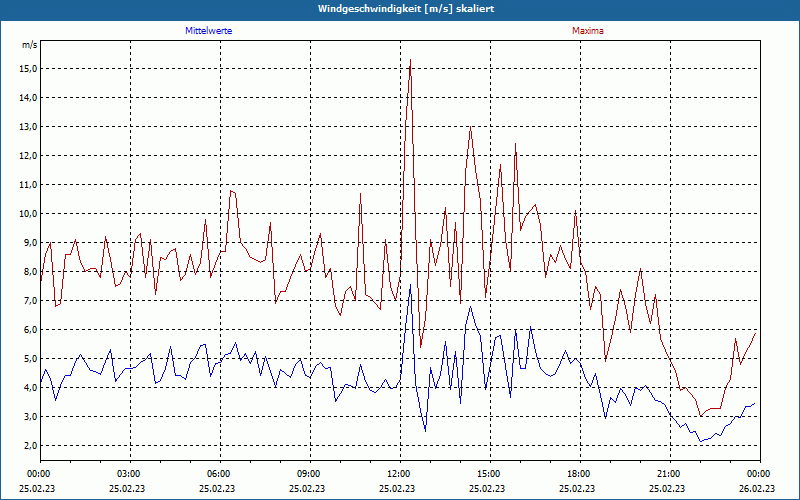The width and height of the screenshot is (800, 500).
Task: Click the 2,0 y-axis value
Action: (30, 446)
